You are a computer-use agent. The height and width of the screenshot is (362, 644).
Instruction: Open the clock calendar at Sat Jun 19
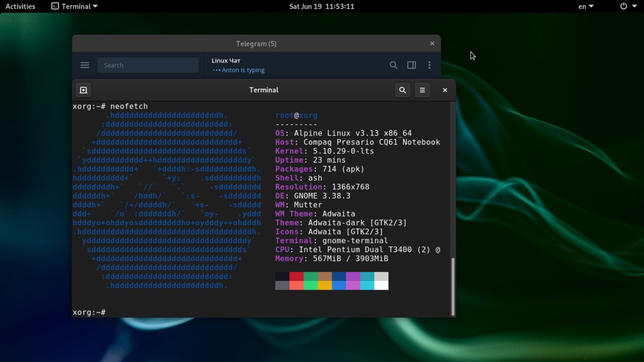[x=321, y=7]
